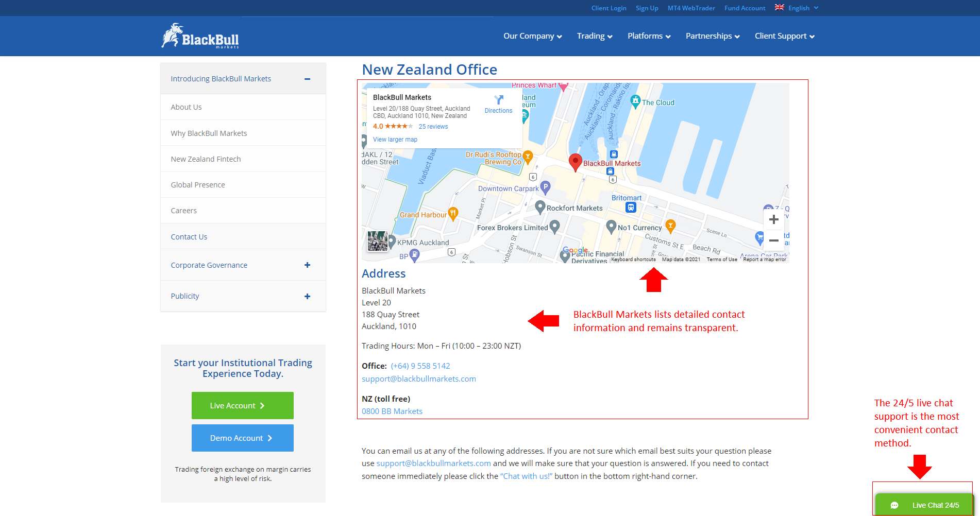This screenshot has width=980, height=516.
Task: Click the Britomart transit station icon
Action: point(631,207)
